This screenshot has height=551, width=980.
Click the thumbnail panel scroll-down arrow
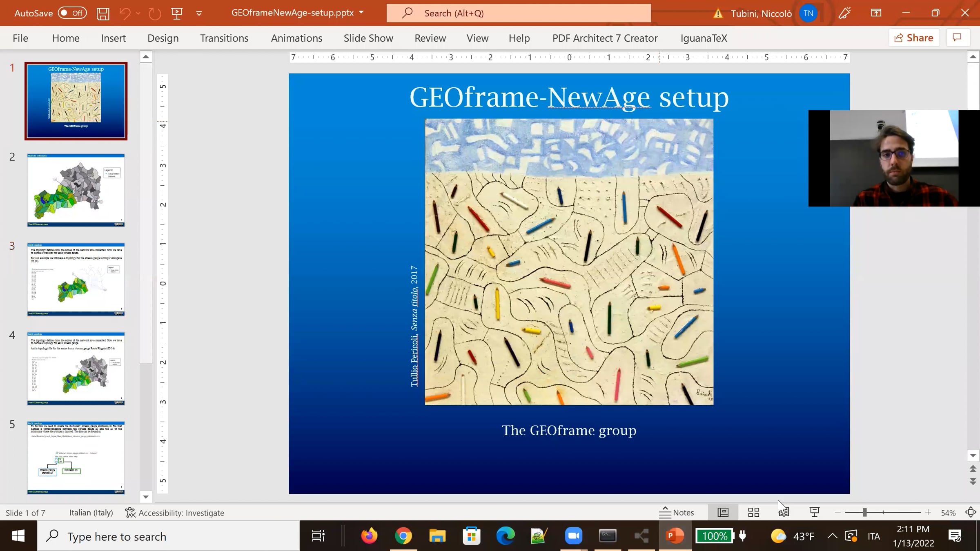coord(146,497)
